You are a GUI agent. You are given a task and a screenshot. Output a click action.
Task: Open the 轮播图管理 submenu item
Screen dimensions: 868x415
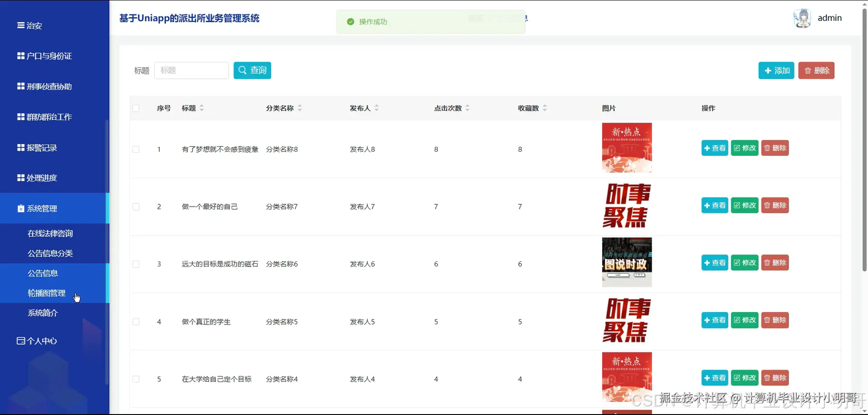point(46,293)
